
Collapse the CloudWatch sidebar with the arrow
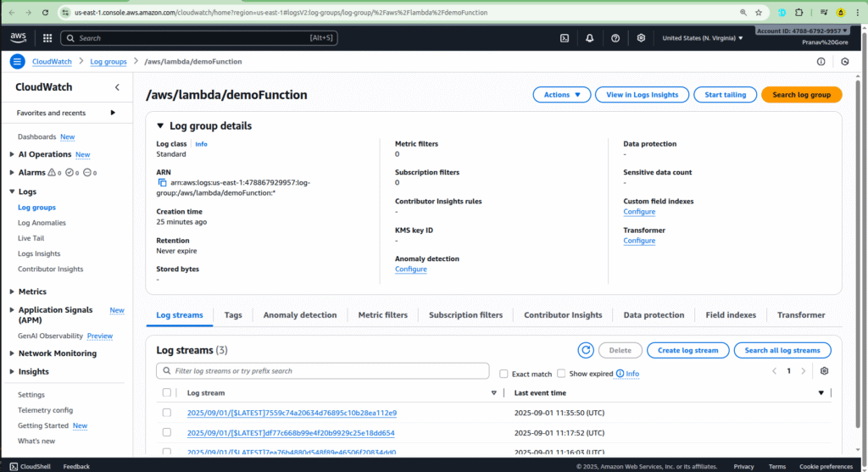coord(117,87)
